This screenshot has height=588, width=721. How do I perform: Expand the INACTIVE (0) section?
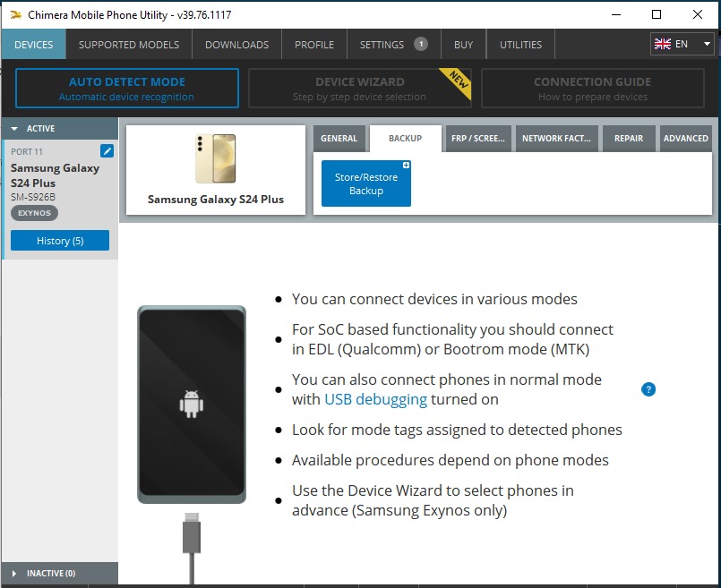click(60, 574)
